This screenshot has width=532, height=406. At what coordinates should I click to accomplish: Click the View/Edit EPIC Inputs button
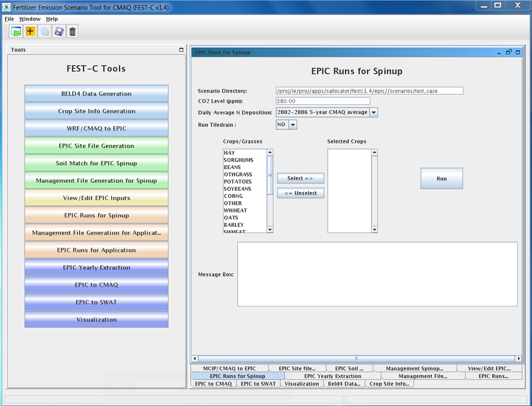97,198
